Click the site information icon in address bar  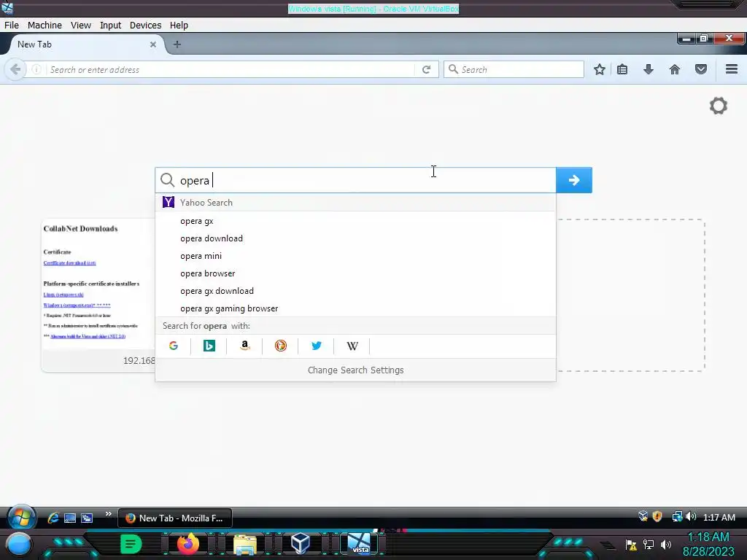coord(36,69)
